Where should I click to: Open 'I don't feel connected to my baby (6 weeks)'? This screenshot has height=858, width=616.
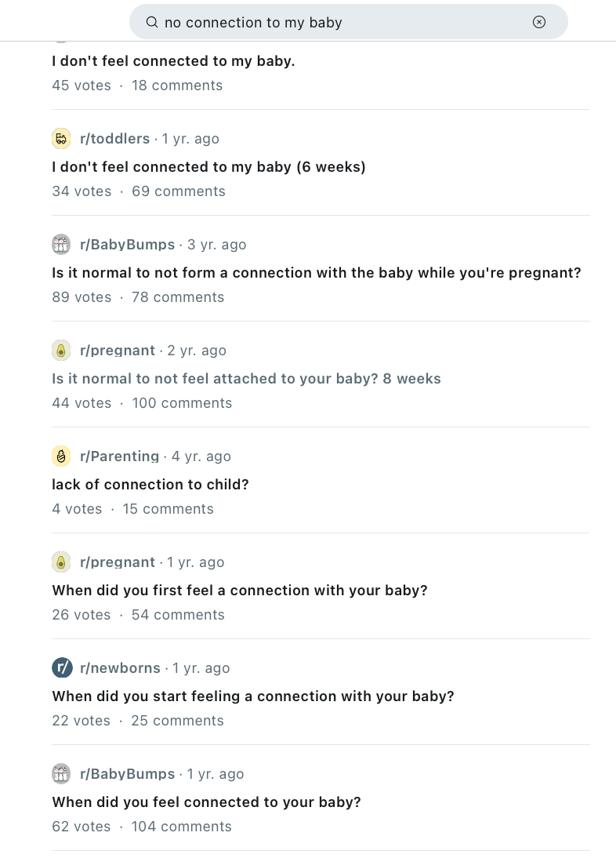click(x=208, y=167)
